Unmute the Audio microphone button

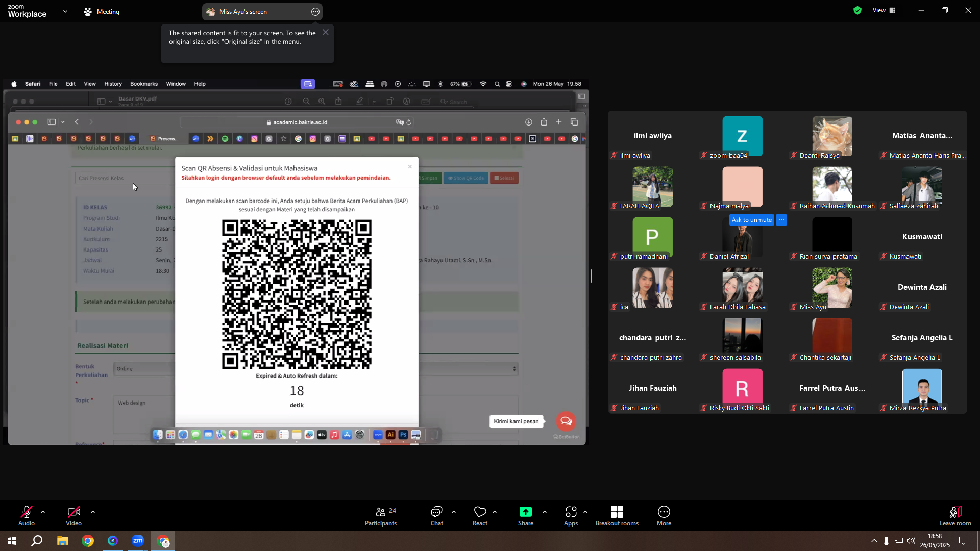click(27, 515)
